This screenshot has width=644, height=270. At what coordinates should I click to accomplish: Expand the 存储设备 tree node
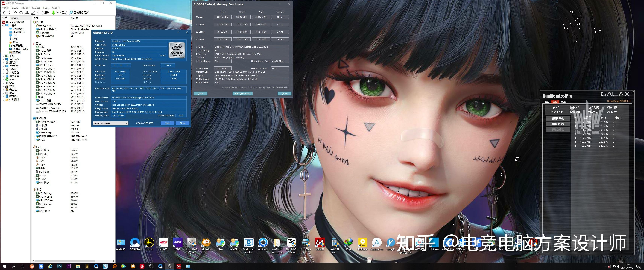tap(3, 73)
